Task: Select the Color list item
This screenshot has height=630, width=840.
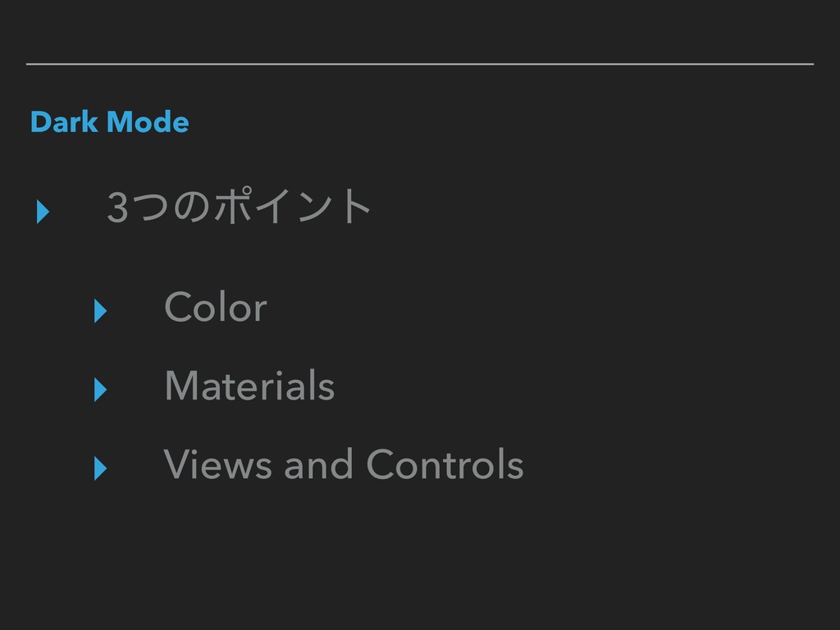Action: point(216,307)
